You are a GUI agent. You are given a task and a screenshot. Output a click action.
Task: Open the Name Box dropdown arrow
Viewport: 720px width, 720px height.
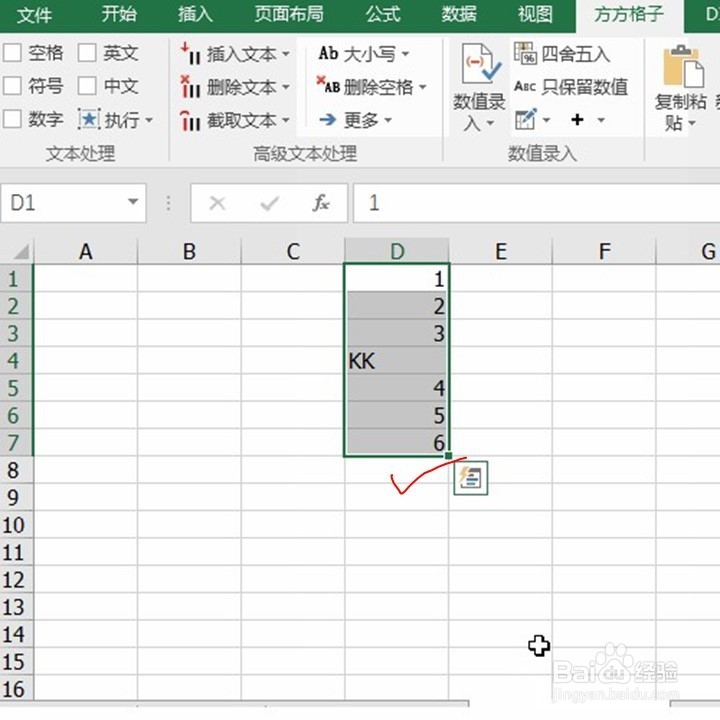pos(133,201)
